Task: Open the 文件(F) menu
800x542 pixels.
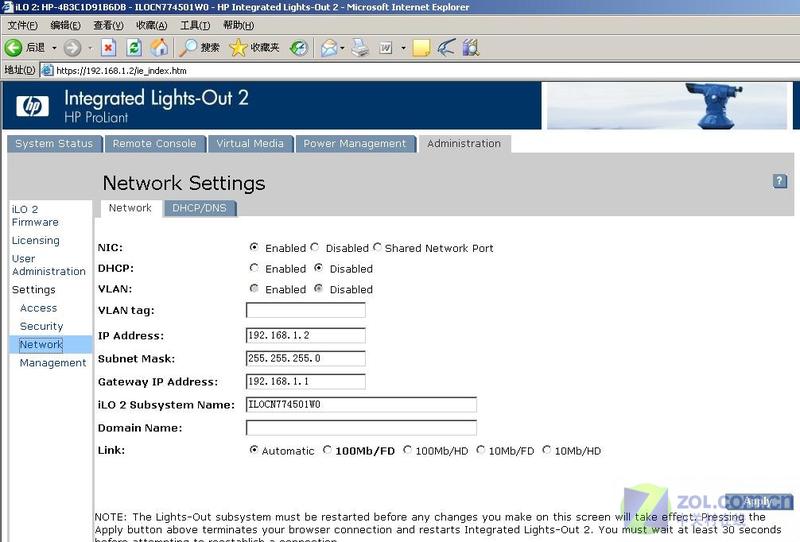Action: [22, 25]
